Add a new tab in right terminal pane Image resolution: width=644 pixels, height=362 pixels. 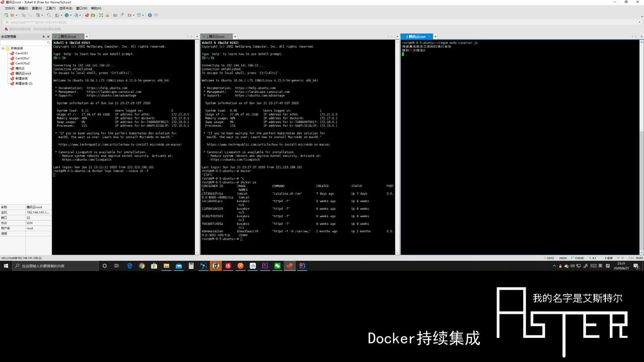[x=435, y=37]
